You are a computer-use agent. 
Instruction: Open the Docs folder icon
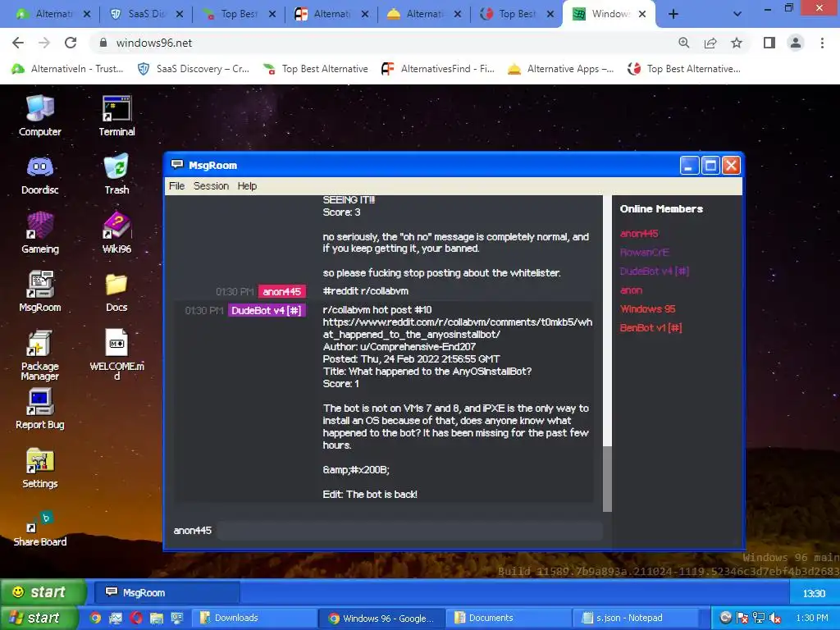[x=116, y=293]
